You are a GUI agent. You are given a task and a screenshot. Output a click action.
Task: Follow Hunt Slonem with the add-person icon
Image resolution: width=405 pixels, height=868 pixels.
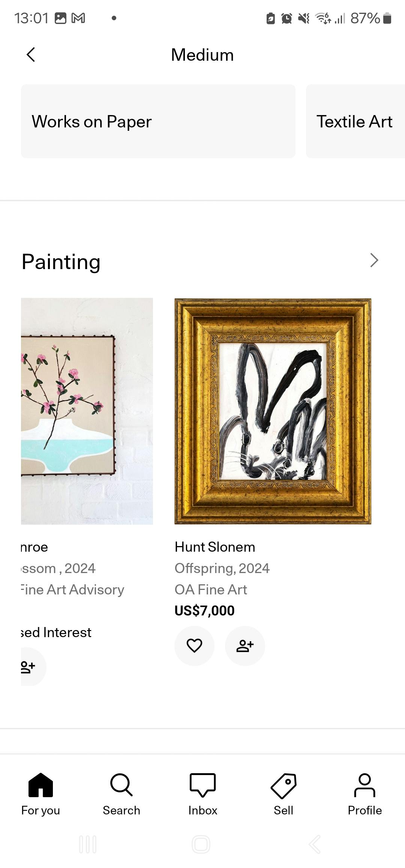[245, 645]
